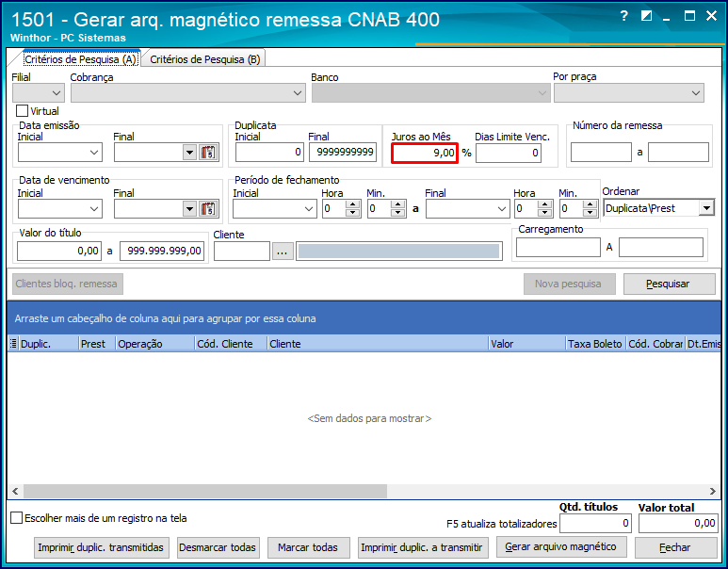Click the Qtd. títulos total field
This screenshot has height=569, width=728.
(595, 524)
